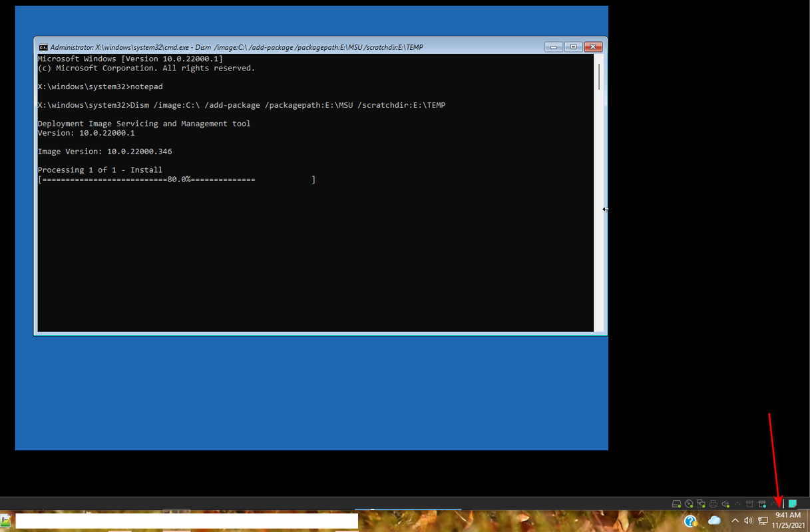Maximize the Administrator command prompt window
The width and height of the screenshot is (810, 532).
click(x=573, y=47)
